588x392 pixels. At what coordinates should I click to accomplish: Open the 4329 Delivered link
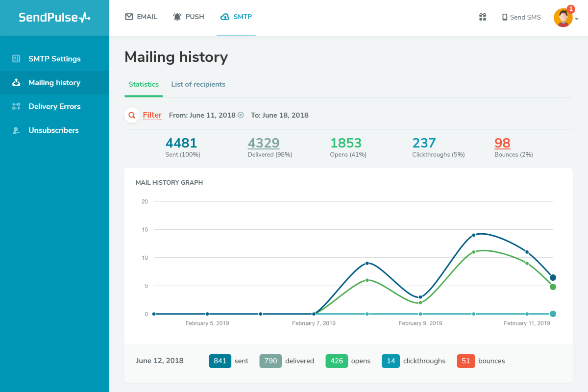tap(264, 143)
